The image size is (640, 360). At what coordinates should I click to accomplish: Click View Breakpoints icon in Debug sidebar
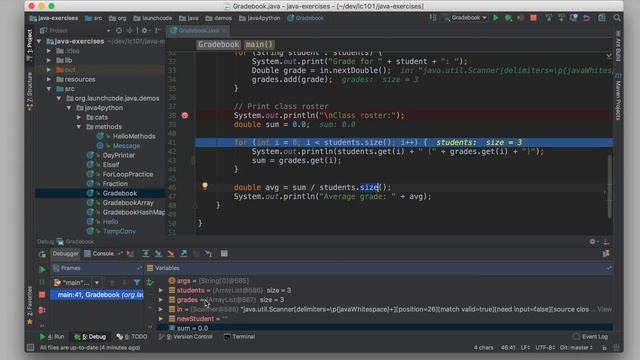pyautogui.click(x=42, y=310)
